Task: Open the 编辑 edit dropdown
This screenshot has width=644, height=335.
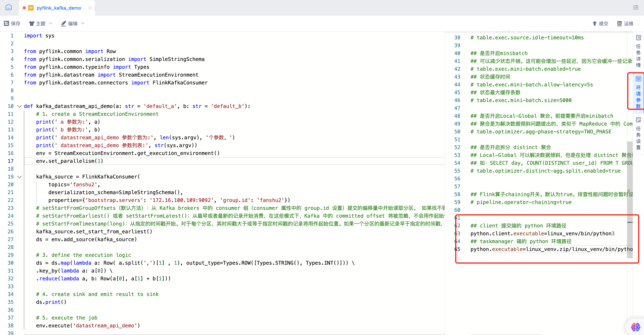Action: (73, 24)
